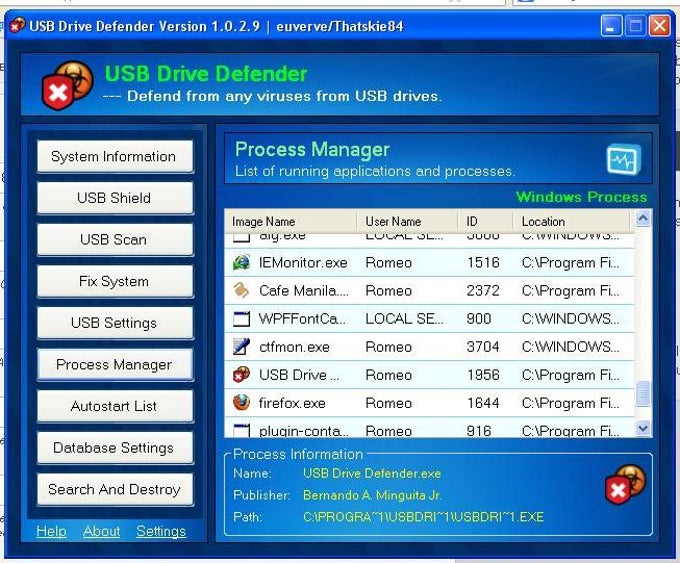Click the Process Information shield icon
680x563 pixels.
pyautogui.click(x=625, y=484)
